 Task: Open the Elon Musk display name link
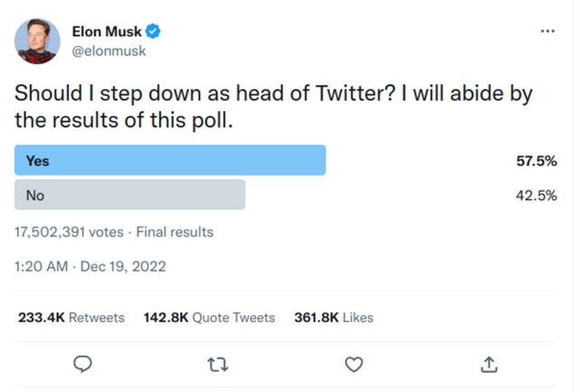click(105, 32)
